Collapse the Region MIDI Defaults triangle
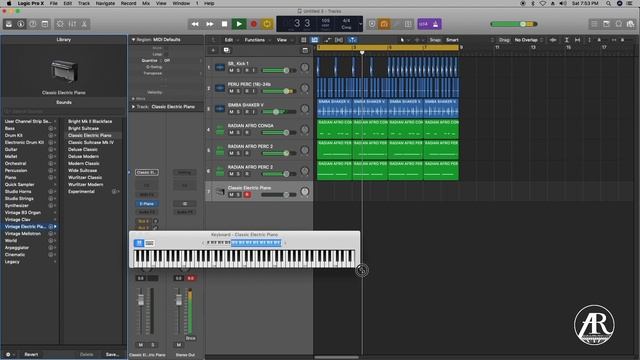The image size is (640, 360). 133,40
